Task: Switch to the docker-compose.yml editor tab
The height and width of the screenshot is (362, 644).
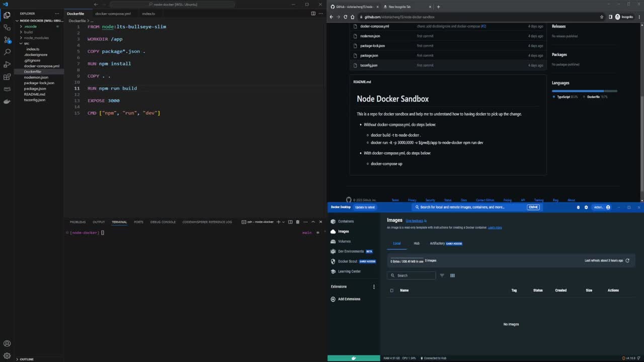Action: point(113,14)
